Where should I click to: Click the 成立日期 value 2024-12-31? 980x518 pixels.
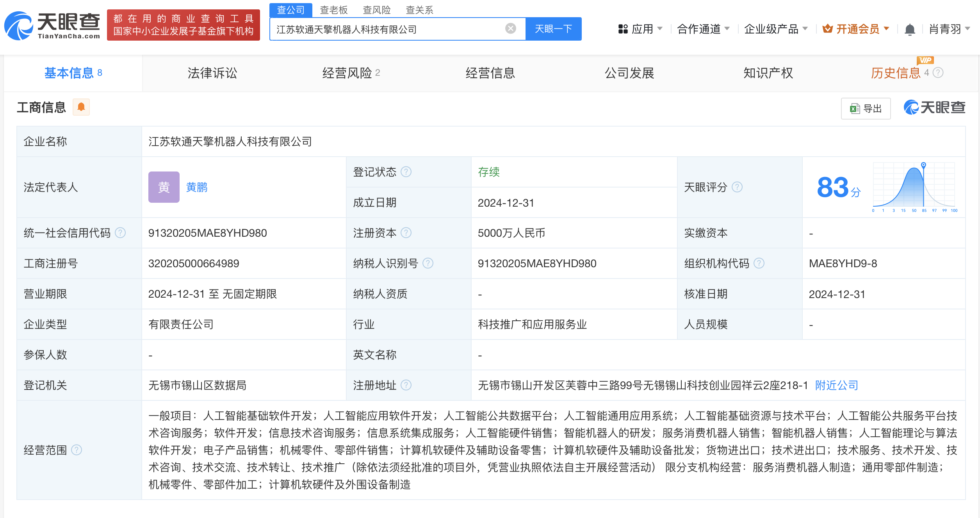point(506,203)
